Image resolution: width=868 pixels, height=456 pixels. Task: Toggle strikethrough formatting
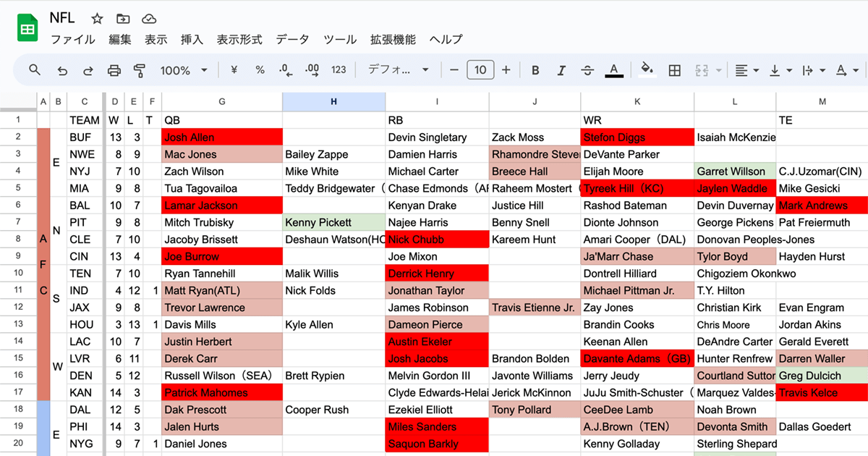(x=587, y=70)
